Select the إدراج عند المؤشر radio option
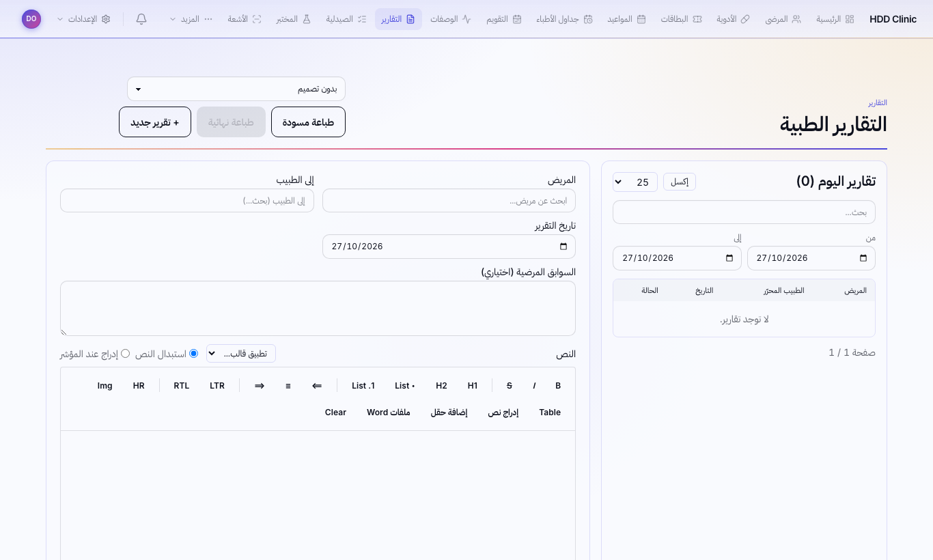 point(126,354)
